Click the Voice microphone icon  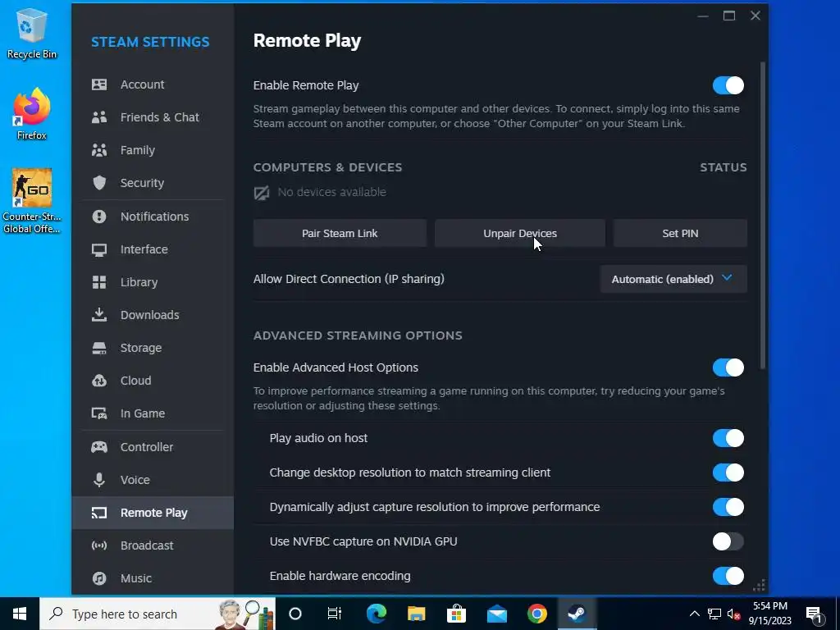coord(99,479)
